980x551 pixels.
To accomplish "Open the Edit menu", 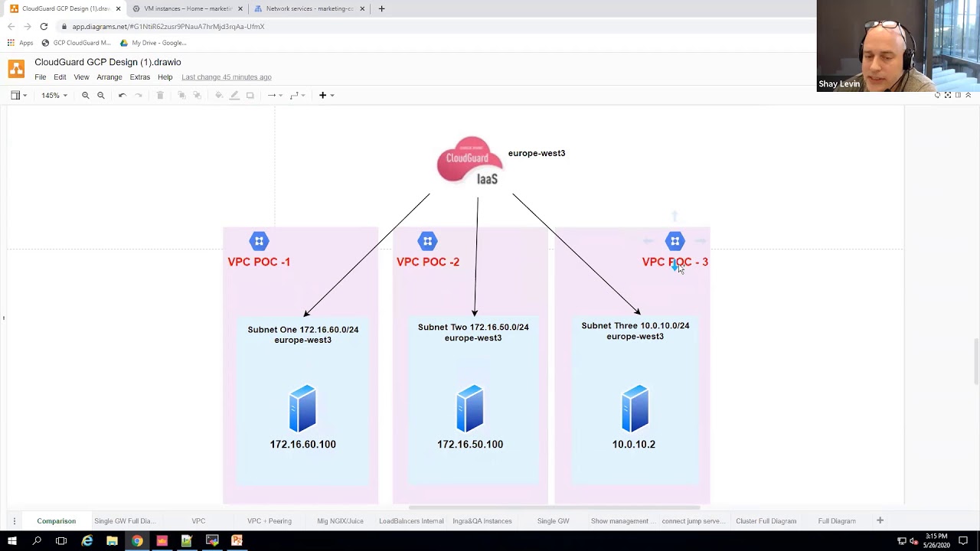I will pos(60,77).
